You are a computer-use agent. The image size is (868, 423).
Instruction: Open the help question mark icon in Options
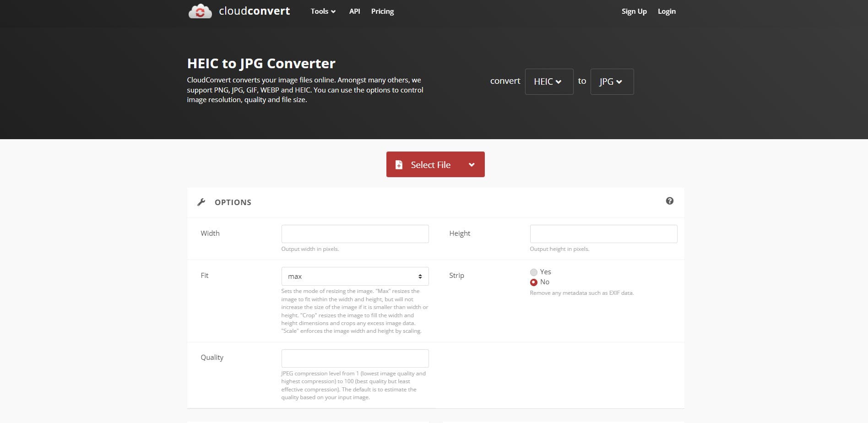point(669,201)
